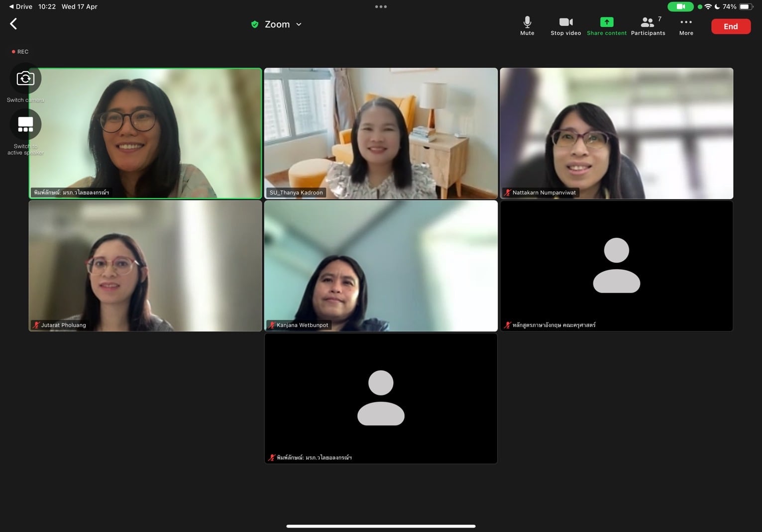This screenshot has height=532, width=762.
Task: Switch to active speaker view
Action: (x=25, y=124)
